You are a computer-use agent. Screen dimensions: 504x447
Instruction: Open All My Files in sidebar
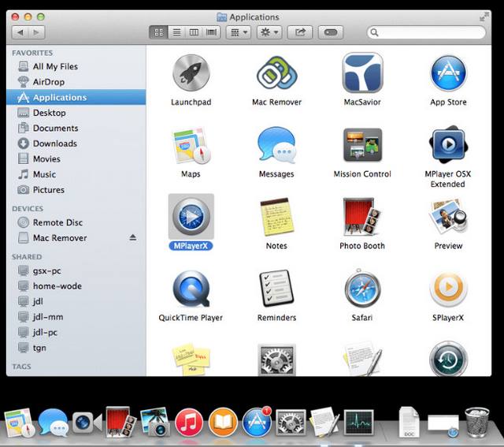click(76, 66)
